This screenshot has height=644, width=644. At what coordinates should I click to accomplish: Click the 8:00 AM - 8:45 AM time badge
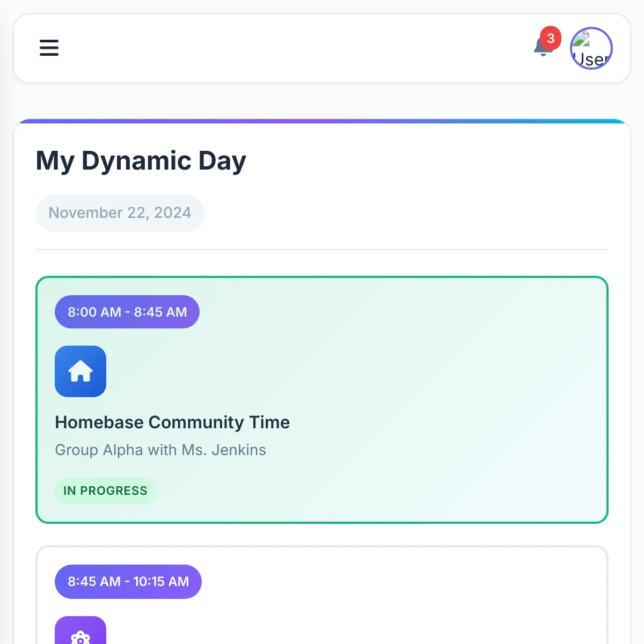[x=127, y=312]
